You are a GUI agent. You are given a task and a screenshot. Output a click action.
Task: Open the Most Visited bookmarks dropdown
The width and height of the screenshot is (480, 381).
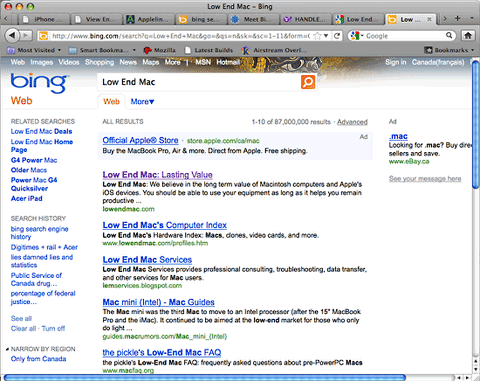pos(34,50)
